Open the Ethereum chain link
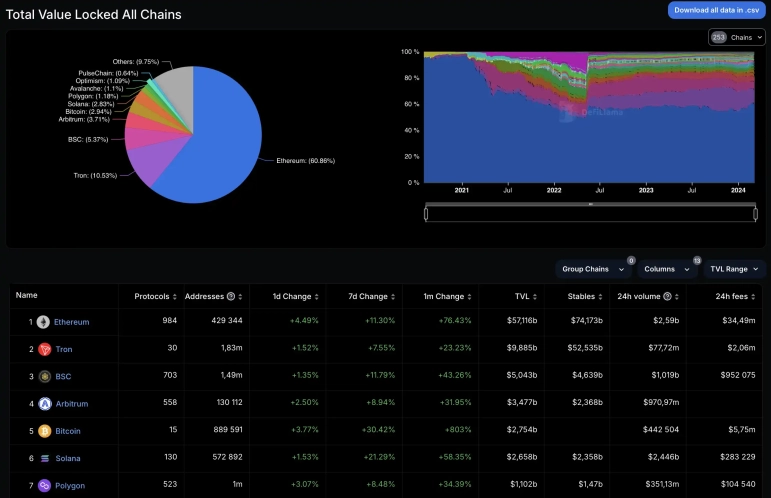This screenshot has height=498, width=771. tap(71, 322)
